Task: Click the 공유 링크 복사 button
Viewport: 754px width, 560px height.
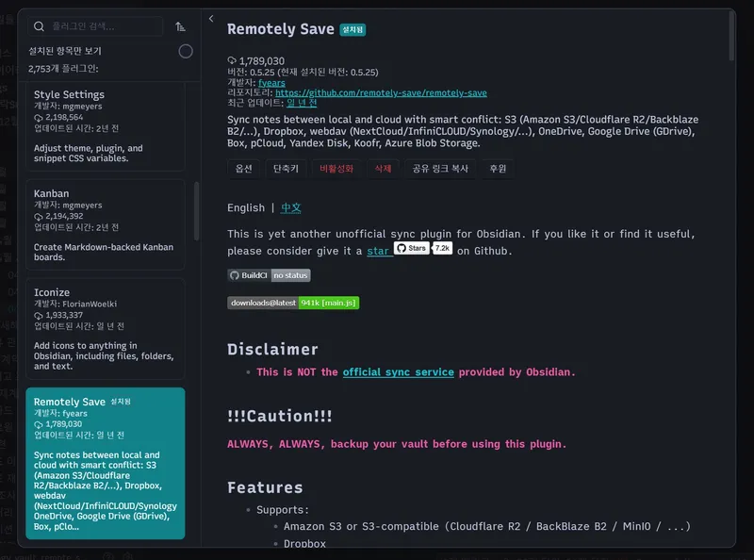Action: point(440,169)
